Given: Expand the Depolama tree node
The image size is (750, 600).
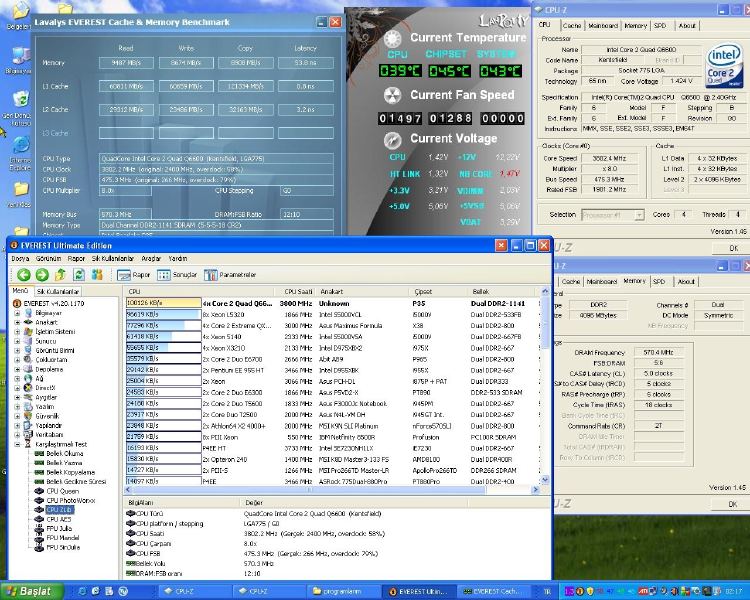Looking at the screenshot, I should pos(18,369).
